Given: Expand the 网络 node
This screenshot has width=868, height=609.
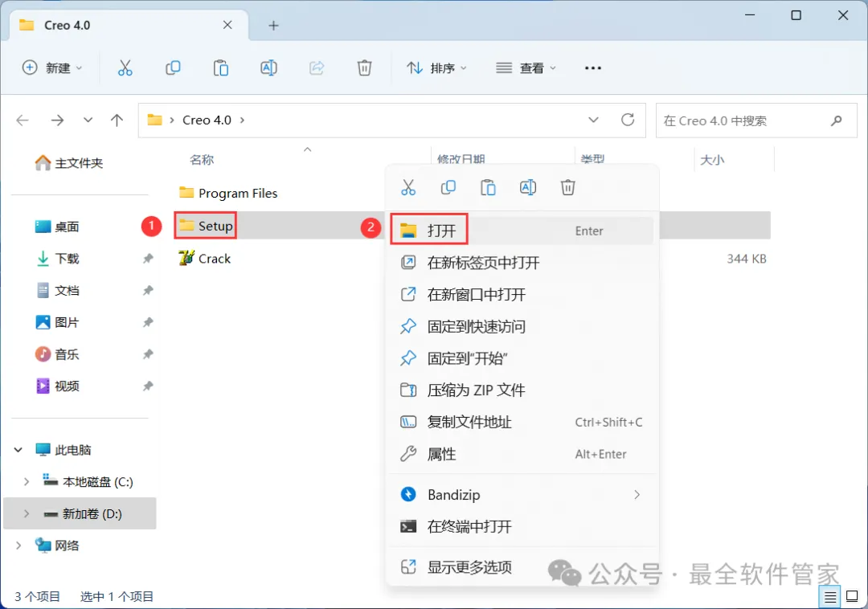Looking at the screenshot, I should click(18, 546).
